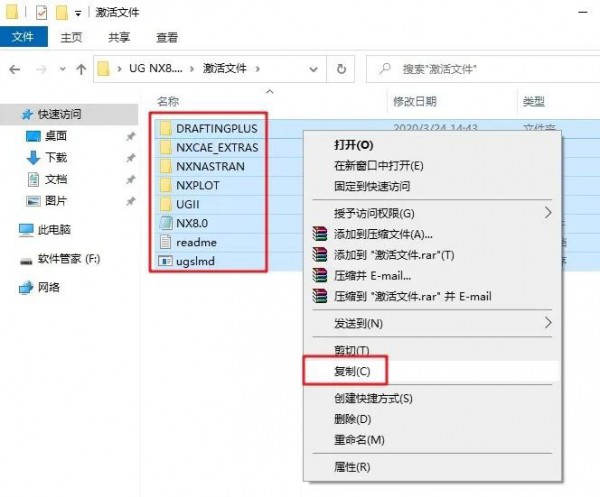
Task: Click the back navigation arrow
Action: [x=15, y=70]
